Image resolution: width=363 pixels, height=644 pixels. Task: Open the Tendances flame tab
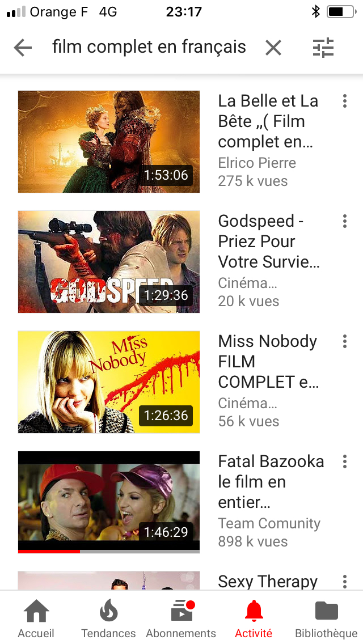(x=108, y=619)
